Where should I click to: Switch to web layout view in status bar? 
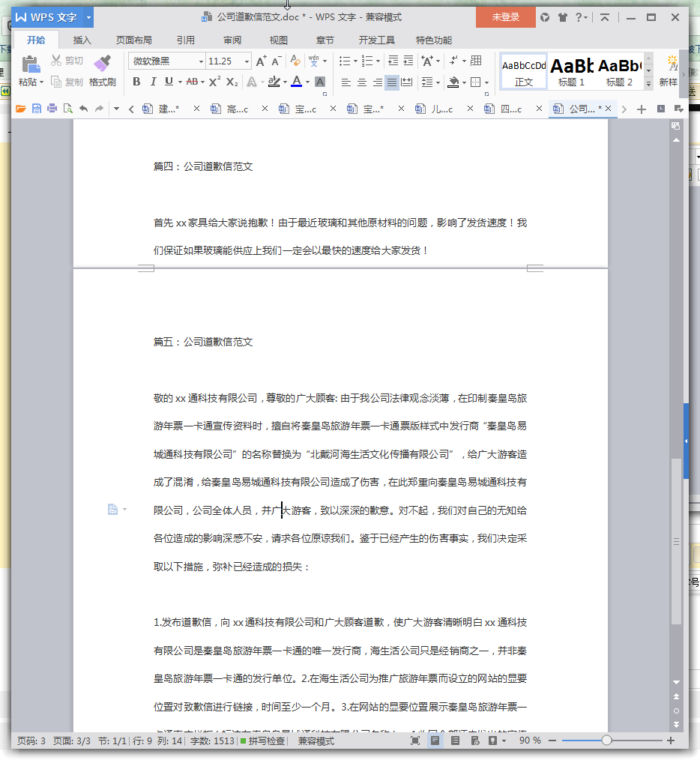click(x=475, y=740)
